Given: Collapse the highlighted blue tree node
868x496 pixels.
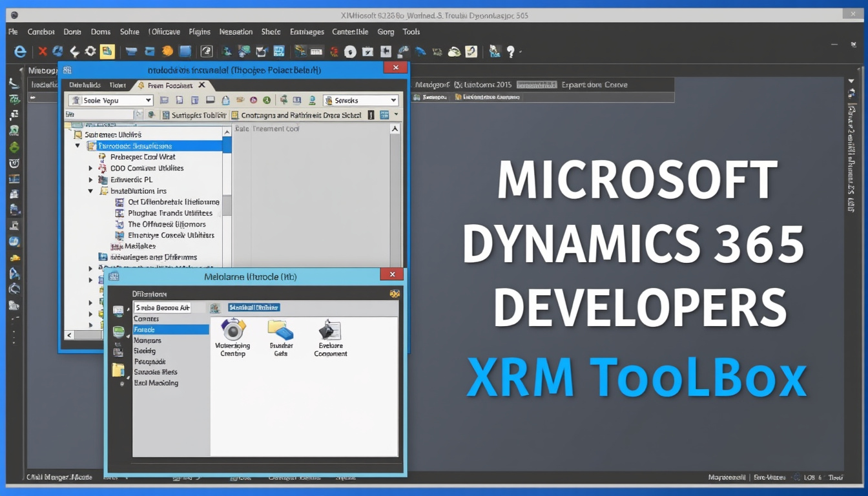Looking at the screenshot, I should coord(77,146).
